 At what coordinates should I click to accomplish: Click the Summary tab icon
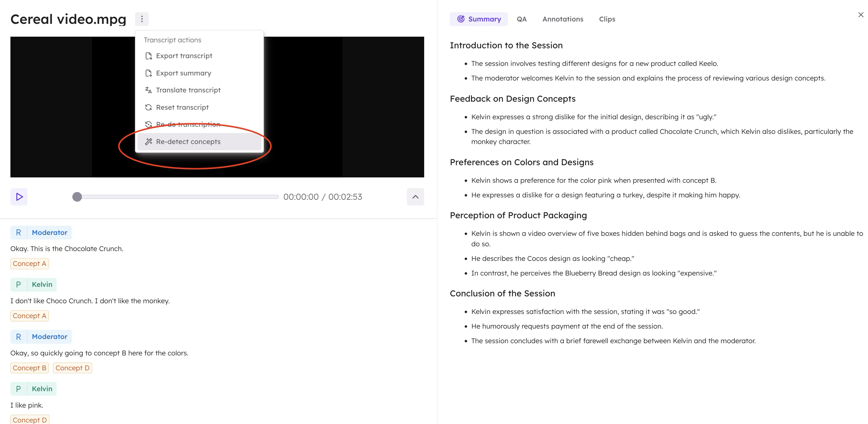tap(461, 19)
